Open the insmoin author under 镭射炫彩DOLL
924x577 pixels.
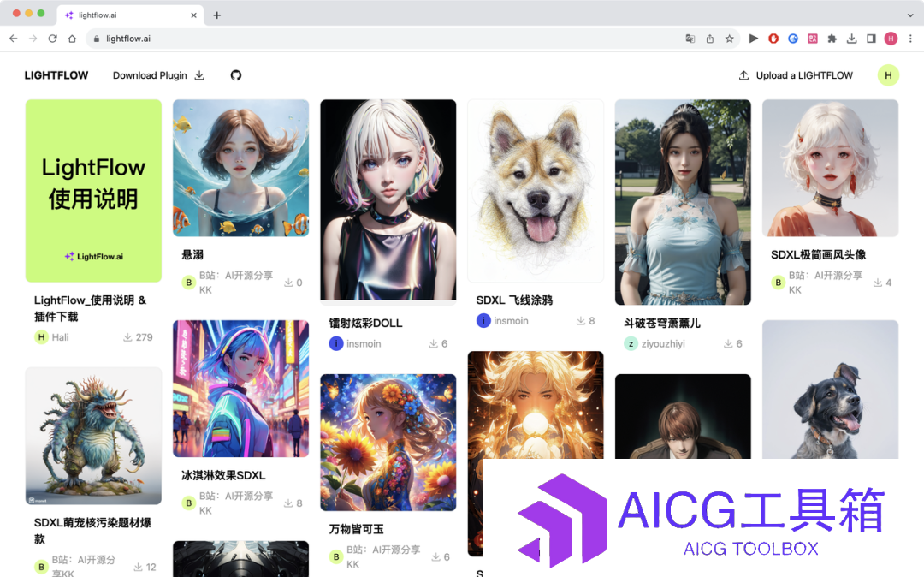pyautogui.click(x=355, y=343)
